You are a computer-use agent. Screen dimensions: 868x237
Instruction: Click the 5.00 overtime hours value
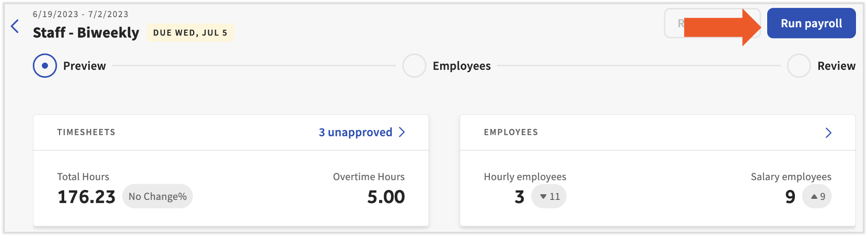386,197
